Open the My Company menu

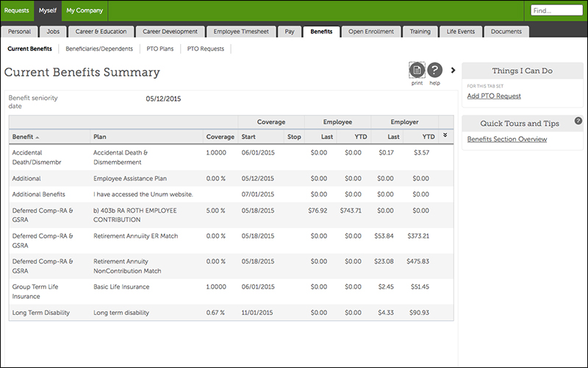[x=85, y=10]
